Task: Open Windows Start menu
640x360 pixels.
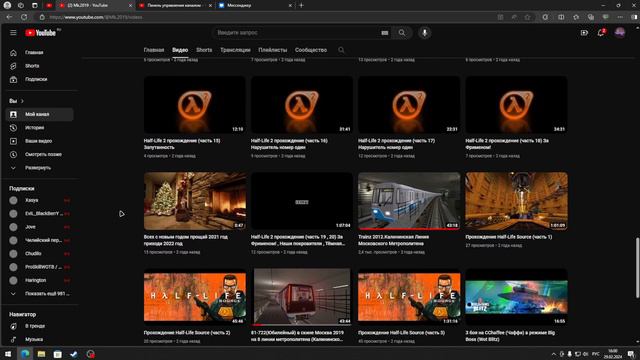Action: click(8, 354)
